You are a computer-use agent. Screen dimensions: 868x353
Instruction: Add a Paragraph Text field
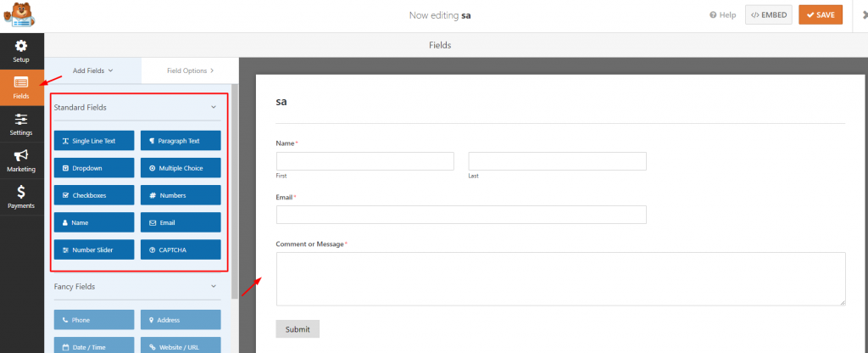(x=181, y=141)
